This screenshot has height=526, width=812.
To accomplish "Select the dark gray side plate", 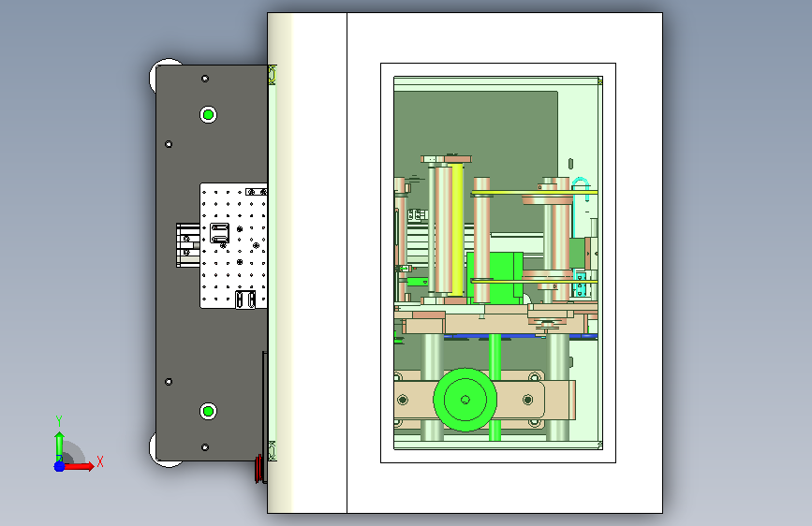I will click(212, 263).
